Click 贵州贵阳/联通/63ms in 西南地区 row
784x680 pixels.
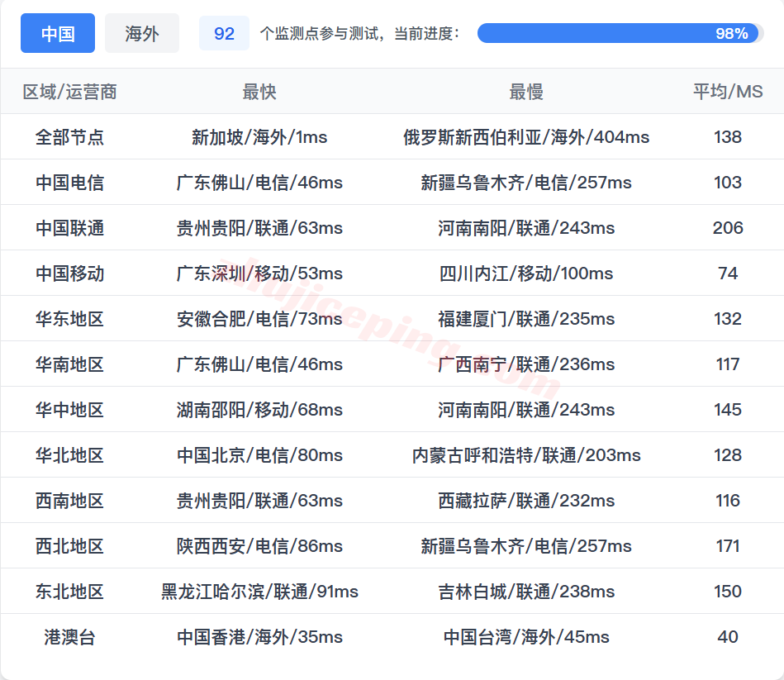259,501
